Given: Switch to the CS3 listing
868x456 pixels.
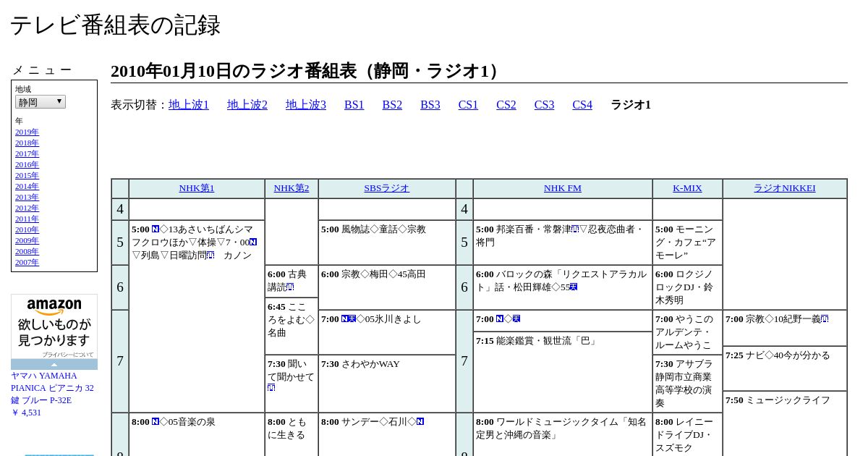Looking at the screenshot, I should tap(544, 105).
